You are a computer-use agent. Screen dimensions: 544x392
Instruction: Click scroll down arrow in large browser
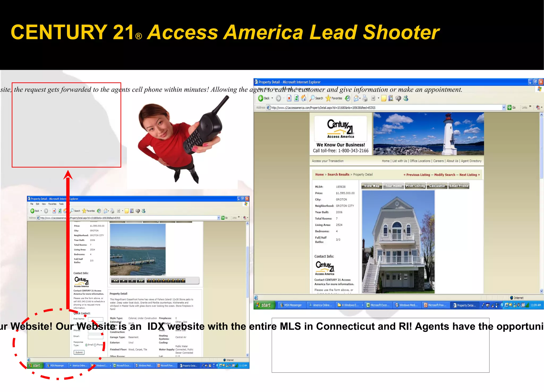[541, 291]
